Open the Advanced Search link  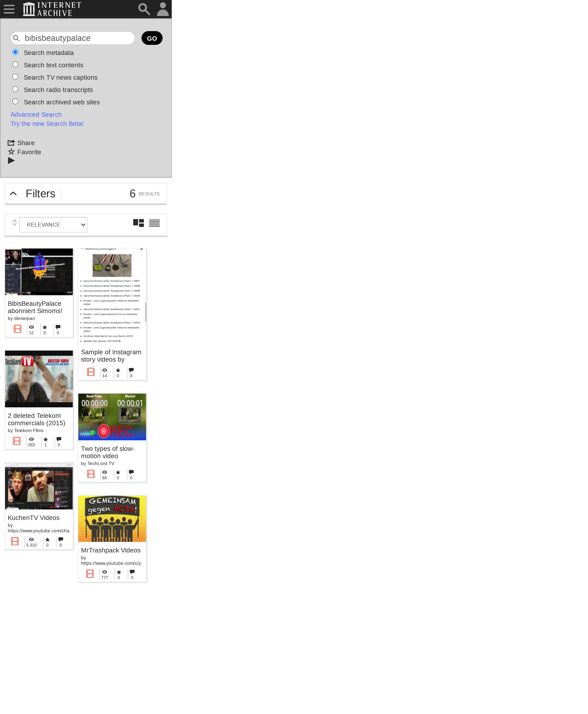(x=36, y=114)
